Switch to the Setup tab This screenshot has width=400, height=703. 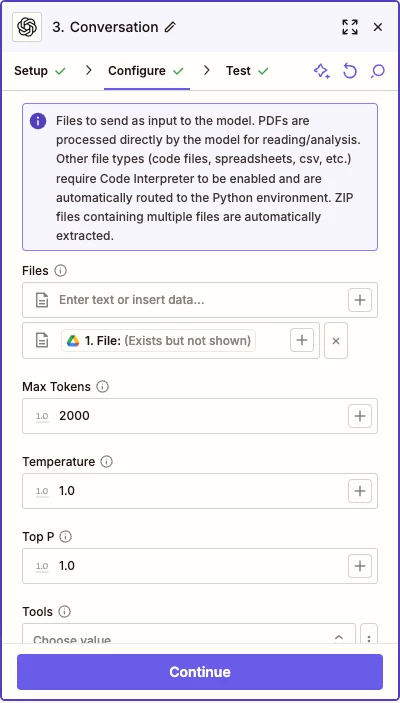click(x=39, y=71)
